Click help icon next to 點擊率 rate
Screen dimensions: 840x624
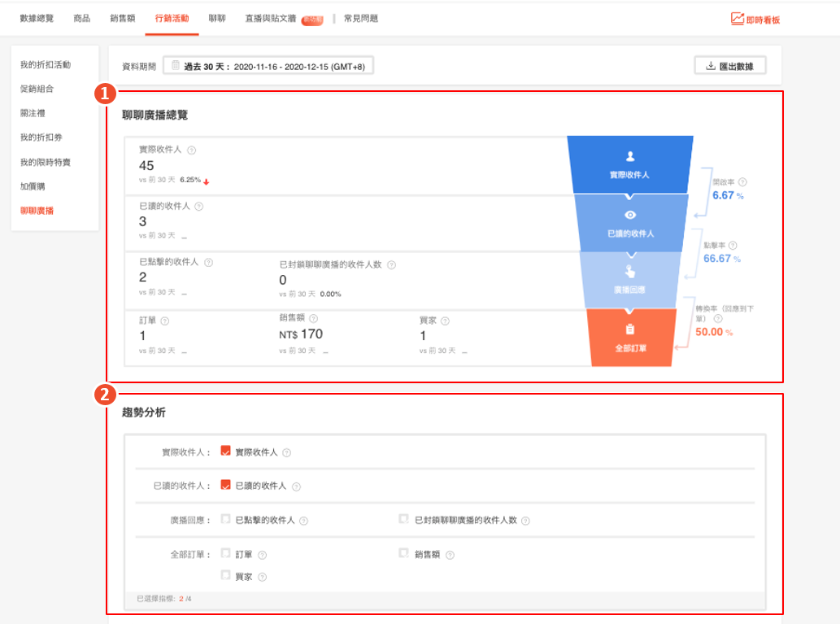point(733,246)
